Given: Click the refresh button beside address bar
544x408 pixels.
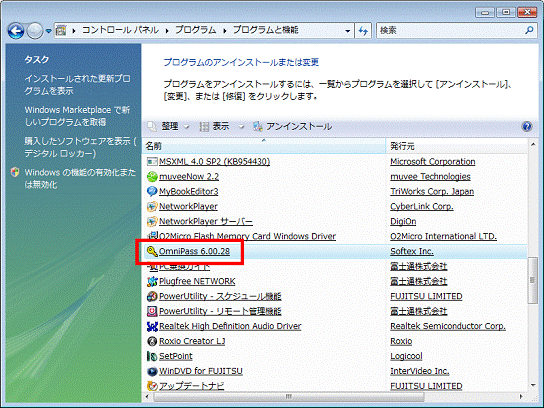Looking at the screenshot, I should coord(363,31).
